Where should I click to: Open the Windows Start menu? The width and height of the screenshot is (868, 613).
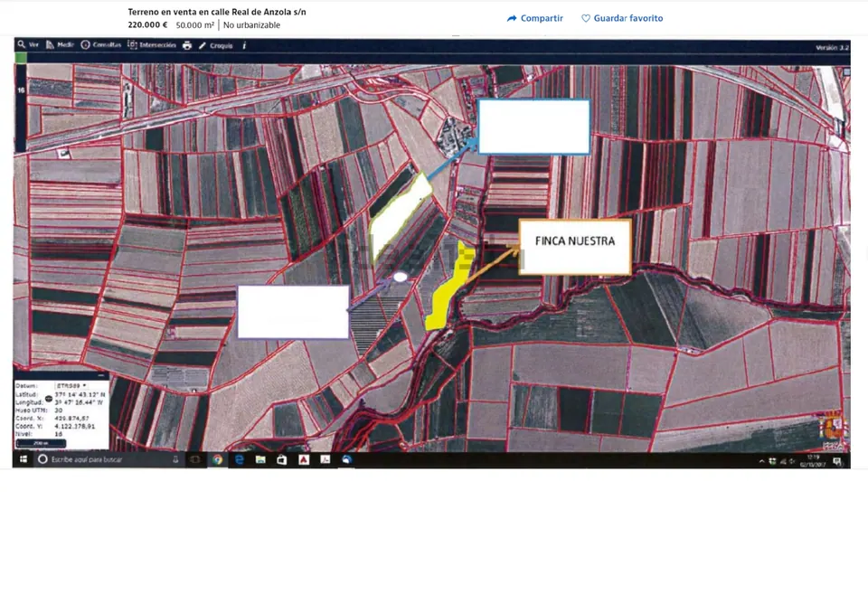24,459
